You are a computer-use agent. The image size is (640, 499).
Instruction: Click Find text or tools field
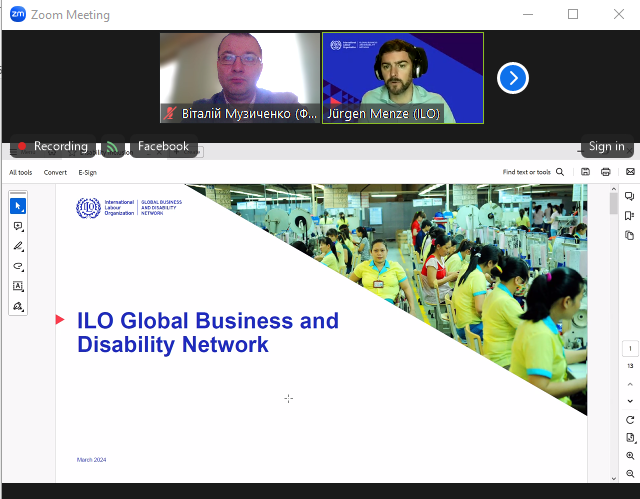(x=527, y=172)
